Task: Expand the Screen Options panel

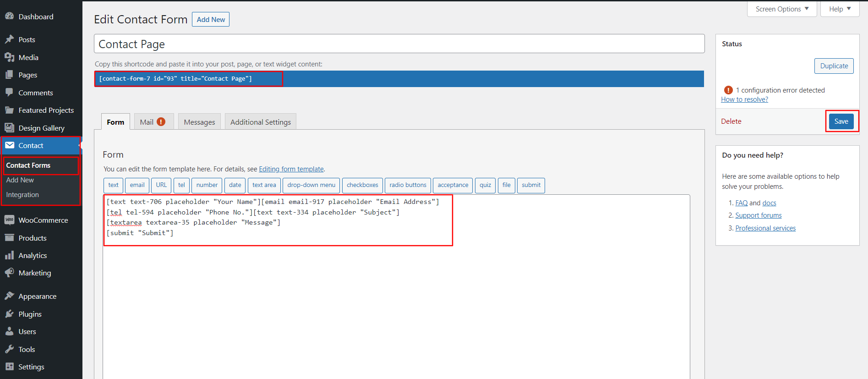Action: 782,9
